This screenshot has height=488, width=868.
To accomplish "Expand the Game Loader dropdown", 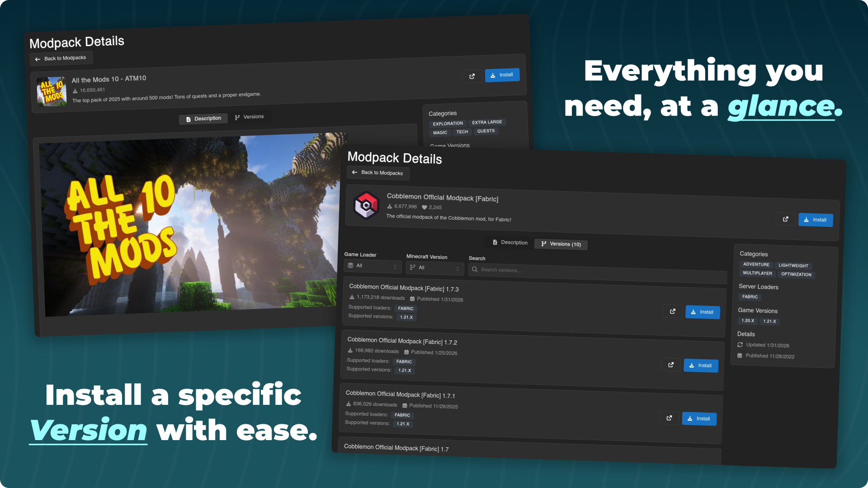I will pos(373,266).
